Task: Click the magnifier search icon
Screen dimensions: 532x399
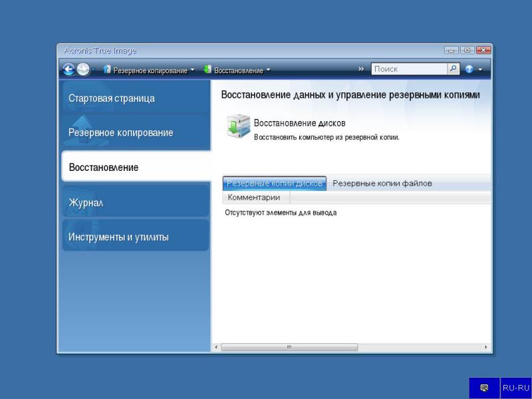Action: [454, 69]
